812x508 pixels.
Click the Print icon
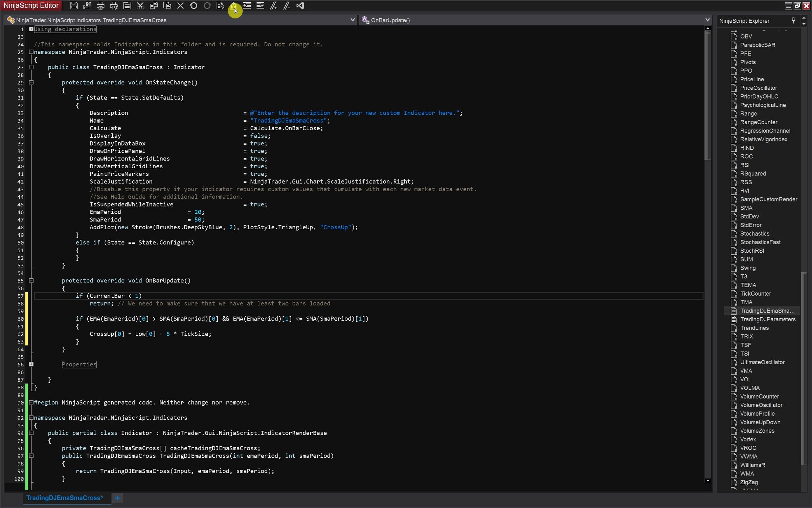click(x=100, y=5)
